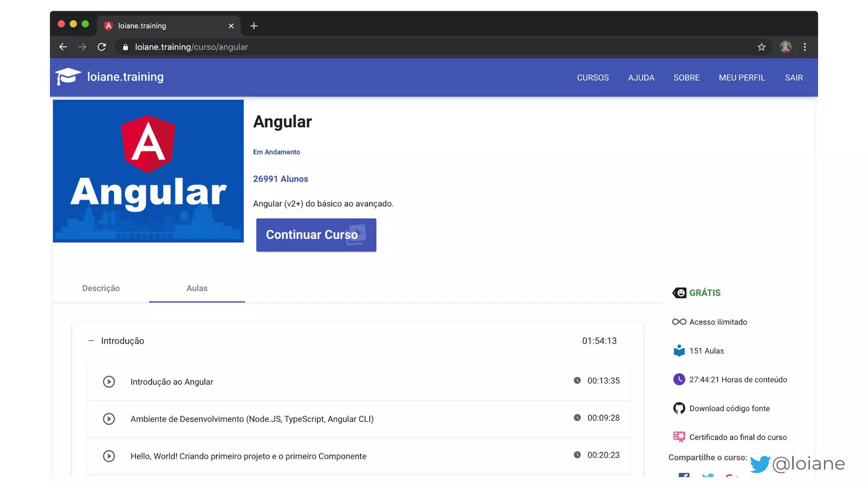Go back to the previous page
This screenshot has width=868, height=488.
point(63,47)
